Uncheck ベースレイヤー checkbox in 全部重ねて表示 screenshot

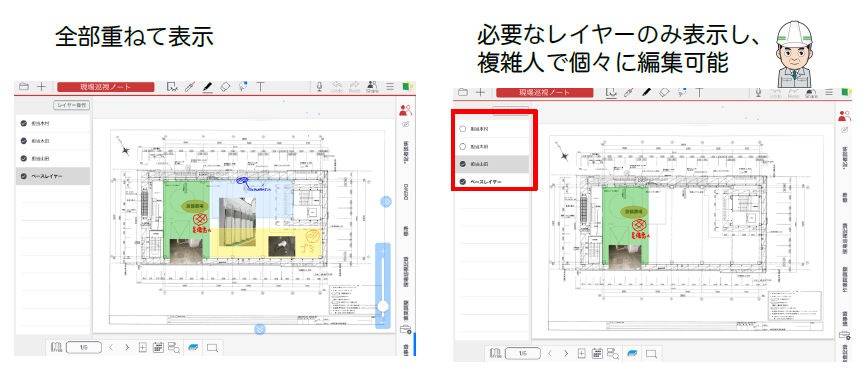(x=24, y=176)
